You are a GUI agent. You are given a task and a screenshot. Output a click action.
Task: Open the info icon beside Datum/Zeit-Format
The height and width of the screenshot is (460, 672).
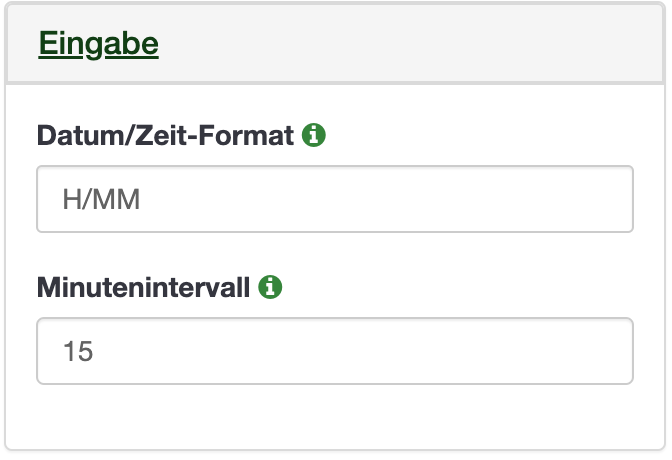pos(314,135)
